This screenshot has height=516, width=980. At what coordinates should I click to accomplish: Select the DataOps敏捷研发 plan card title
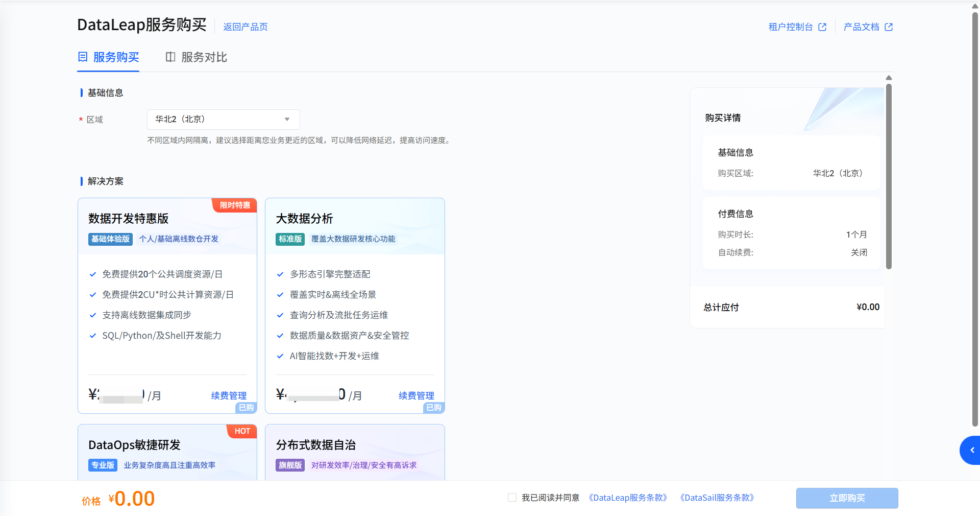click(135, 445)
